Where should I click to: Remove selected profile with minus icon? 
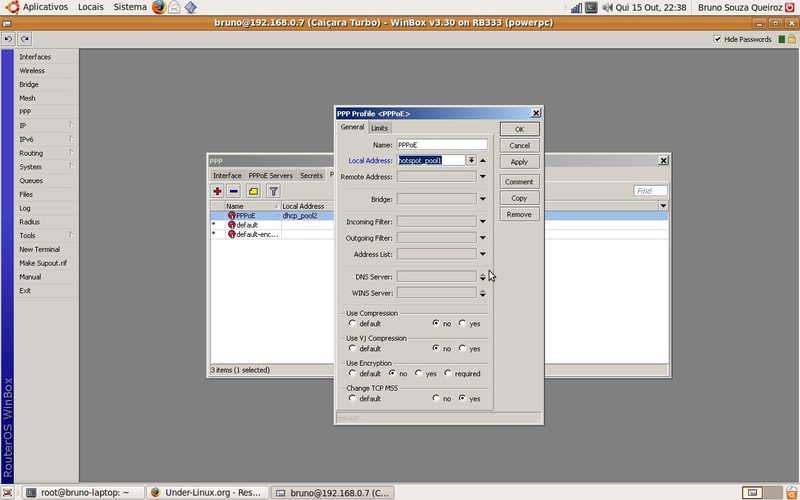coord(234,191)
